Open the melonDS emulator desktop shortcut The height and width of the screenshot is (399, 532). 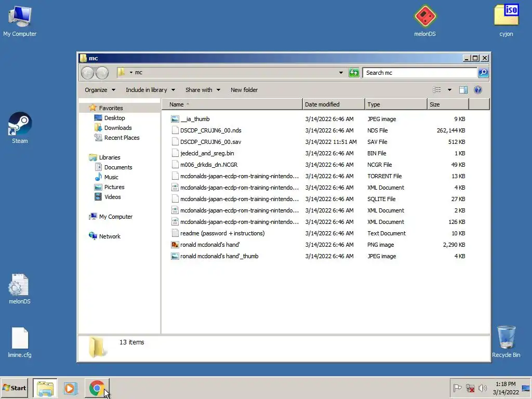(x=425, y=20)
